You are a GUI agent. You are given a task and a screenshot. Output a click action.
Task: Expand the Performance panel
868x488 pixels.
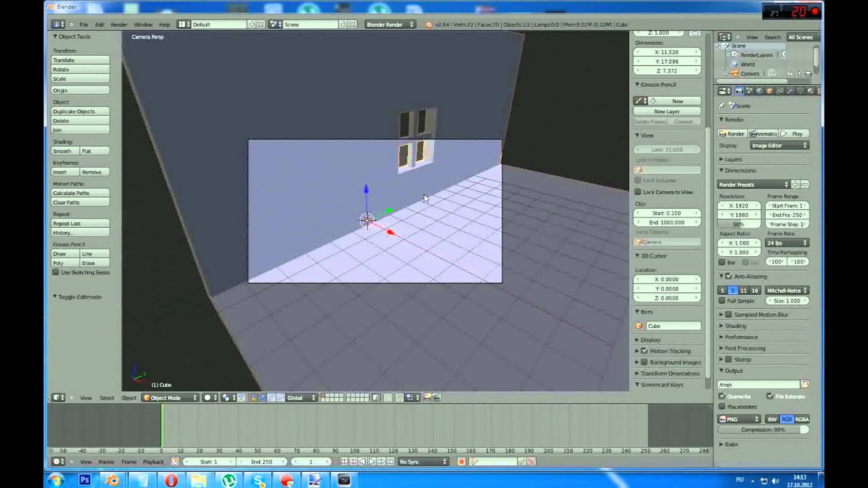741,337
